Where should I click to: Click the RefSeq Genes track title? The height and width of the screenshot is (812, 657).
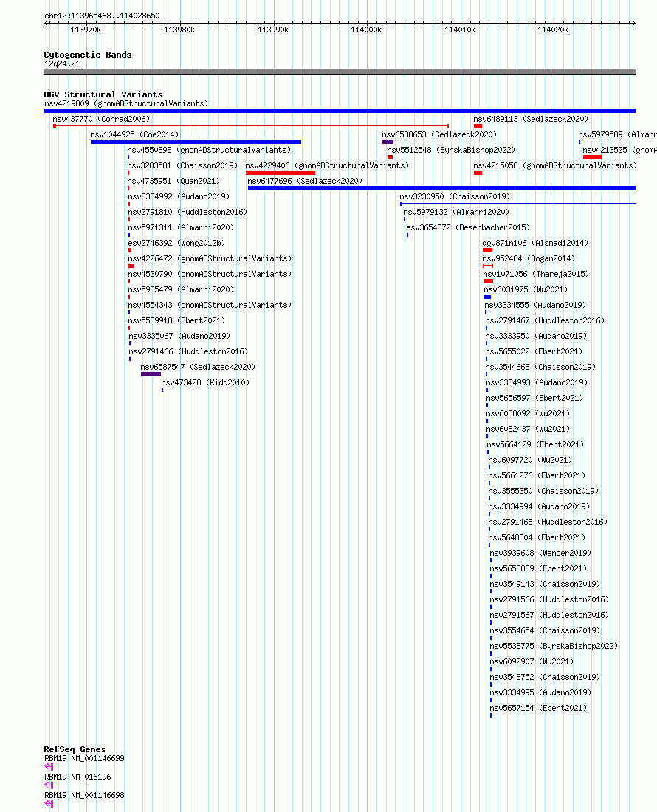75,749
